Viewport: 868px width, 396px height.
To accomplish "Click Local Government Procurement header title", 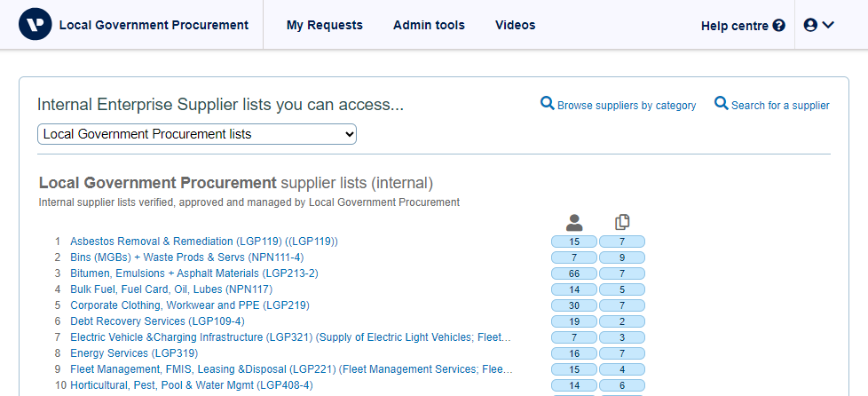I will tap(154, 25).
